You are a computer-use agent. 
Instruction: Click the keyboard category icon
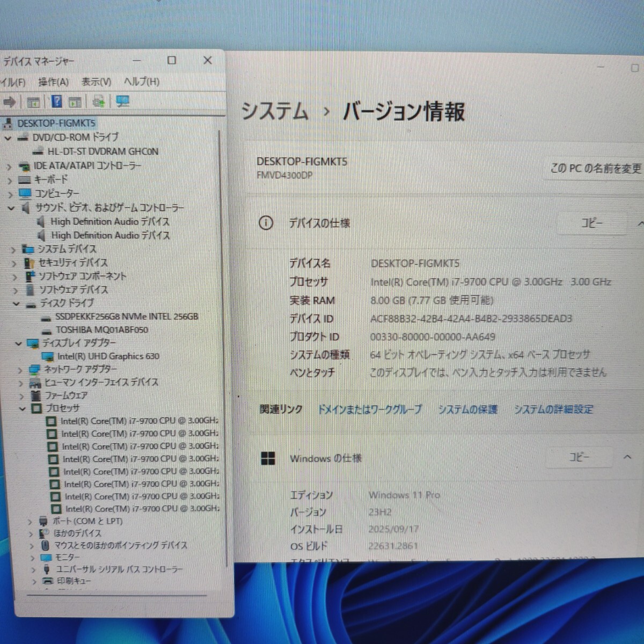[25, 180]
